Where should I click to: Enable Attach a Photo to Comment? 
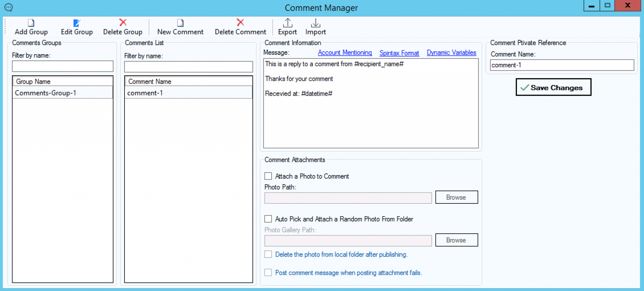click(x=268, y=176)
